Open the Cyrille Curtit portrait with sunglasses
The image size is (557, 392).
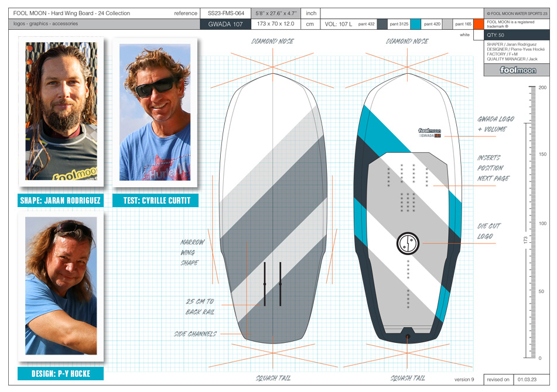pyautogui.click(x=155, y=112)
